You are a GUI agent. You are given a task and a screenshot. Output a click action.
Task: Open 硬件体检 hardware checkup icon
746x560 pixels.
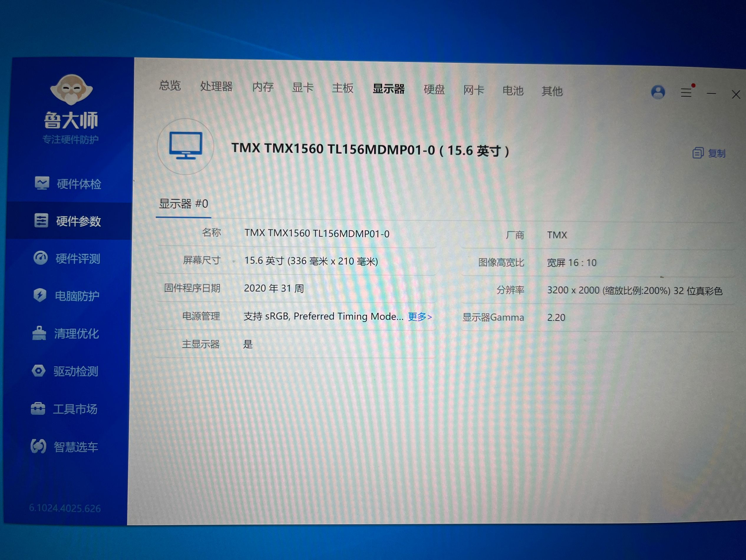[42, 183]
